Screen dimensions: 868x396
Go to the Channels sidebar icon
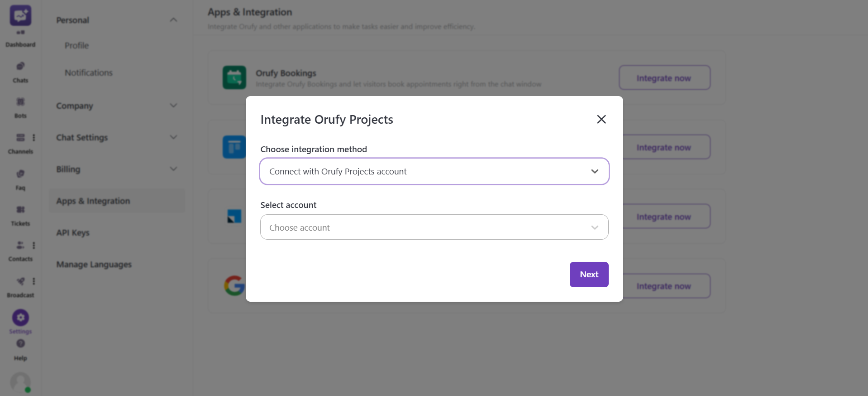pyautogui.click(x=20, y=138)
